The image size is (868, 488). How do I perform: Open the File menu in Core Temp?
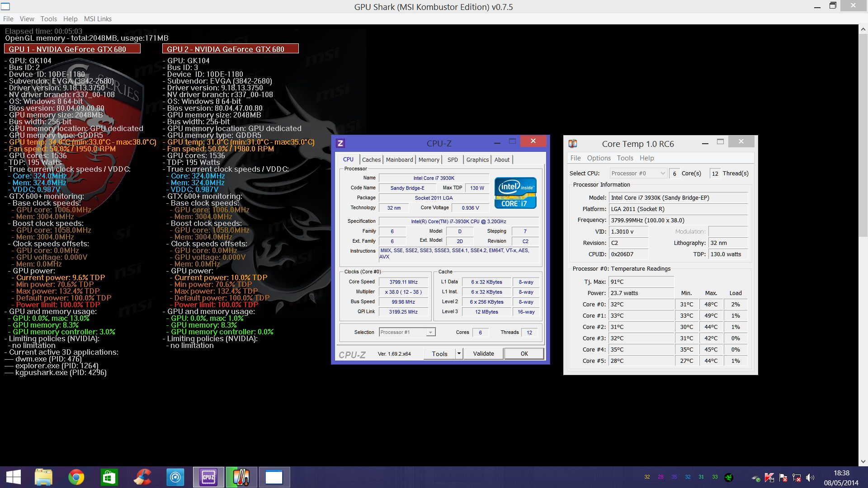pos(576,158)
